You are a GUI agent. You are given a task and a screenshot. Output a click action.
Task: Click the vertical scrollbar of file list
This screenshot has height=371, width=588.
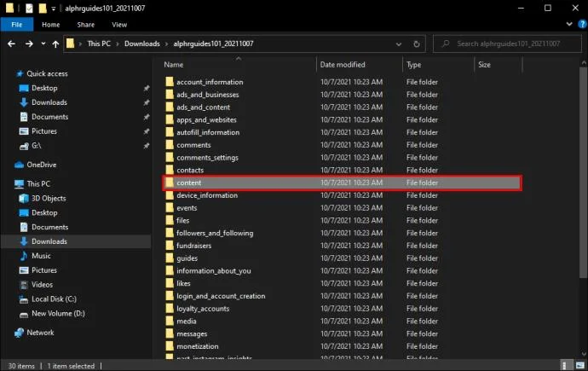[583, 172]
